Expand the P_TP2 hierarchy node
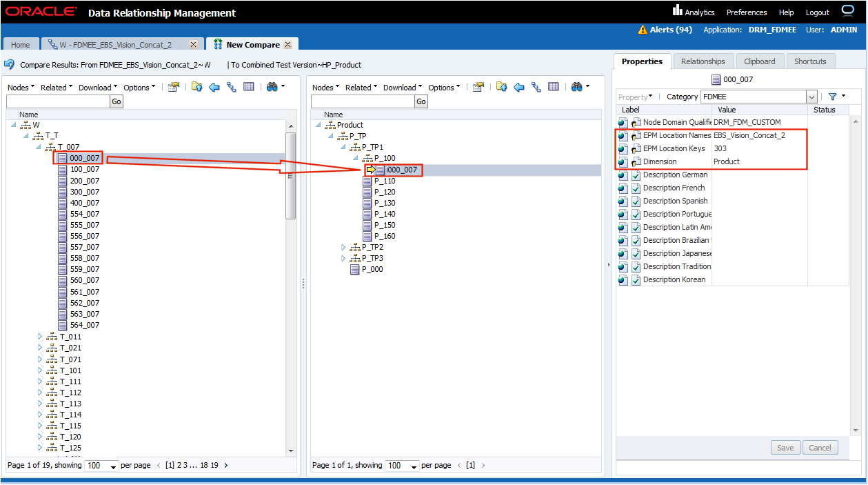Image resolution: width=868 pixels, height=485 pixels. coord(344,247)
